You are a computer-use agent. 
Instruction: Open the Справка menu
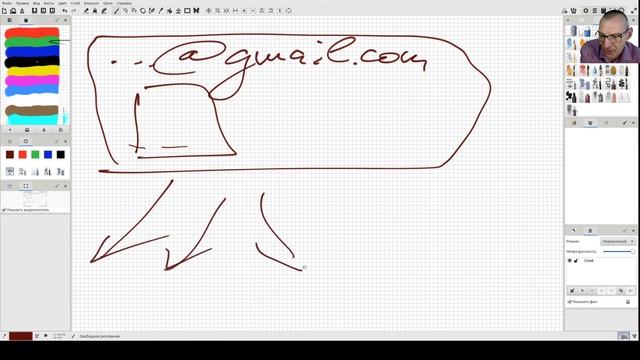pyautogui.click(x=124, y=3)
